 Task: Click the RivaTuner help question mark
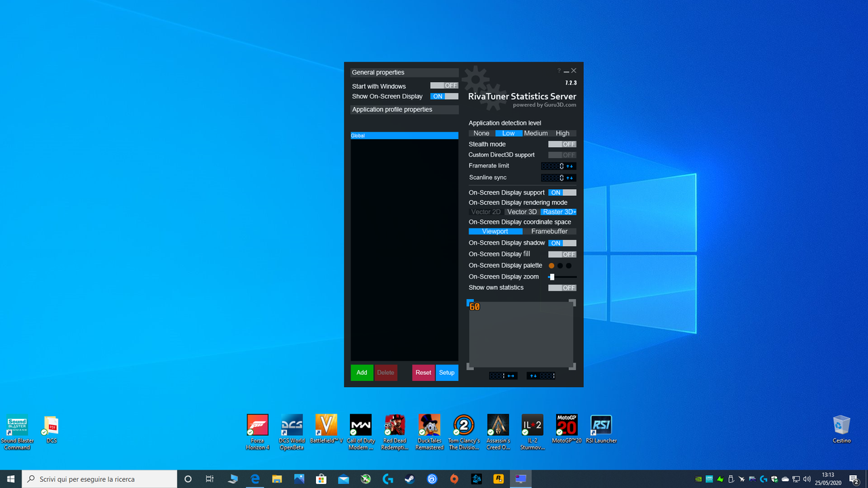559,70
